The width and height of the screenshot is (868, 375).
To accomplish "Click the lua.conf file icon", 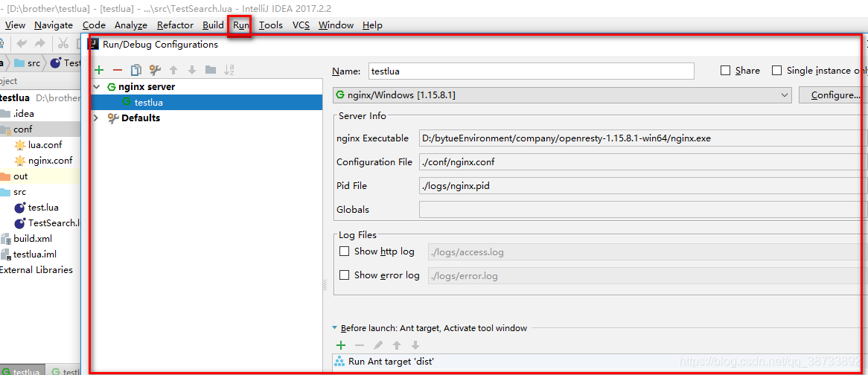I will 20,145.
